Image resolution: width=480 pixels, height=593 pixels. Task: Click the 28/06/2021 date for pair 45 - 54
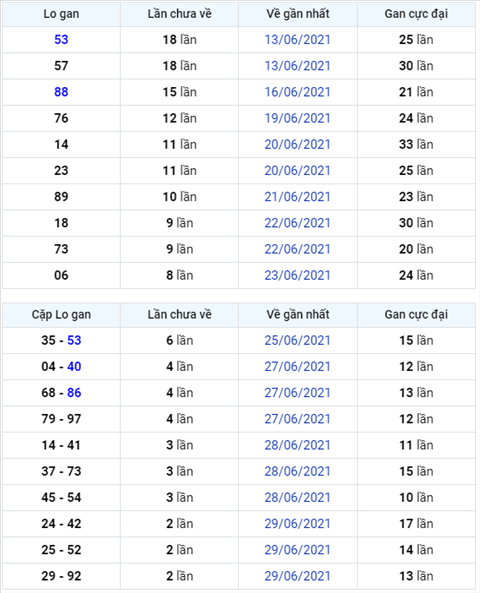(297, 497)
